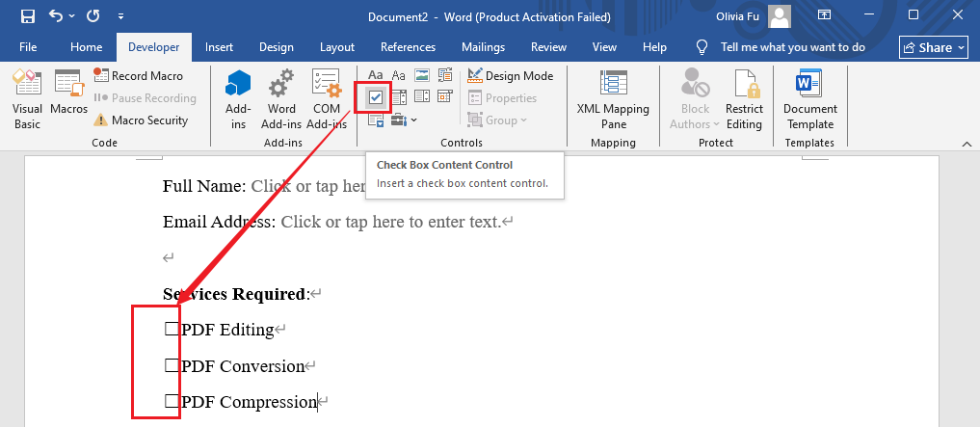Check the PDF Editing checkbox
This screenshot has height=427, width=980.
[x=172, y=329]
